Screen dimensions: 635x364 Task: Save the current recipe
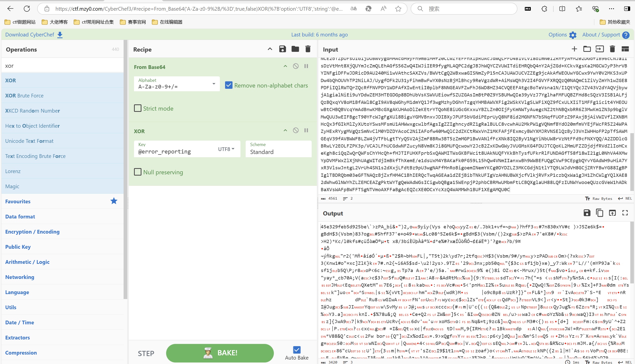click(x=282, y=49)
